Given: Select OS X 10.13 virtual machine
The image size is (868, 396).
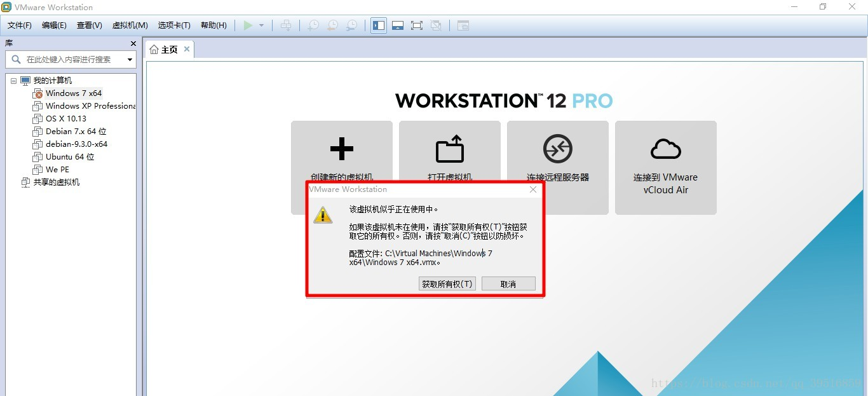Looking at the screenshot, I should point(66,119).
